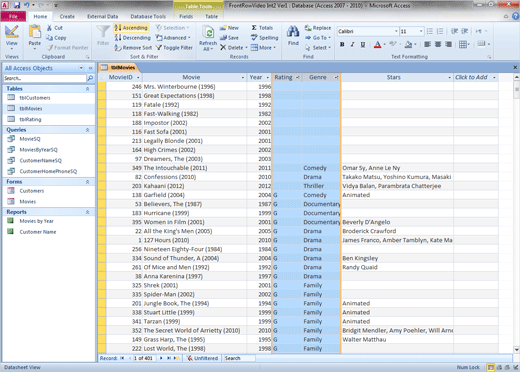Click Font Color red A button
This screenshot has width=520, height=372.
377,44
